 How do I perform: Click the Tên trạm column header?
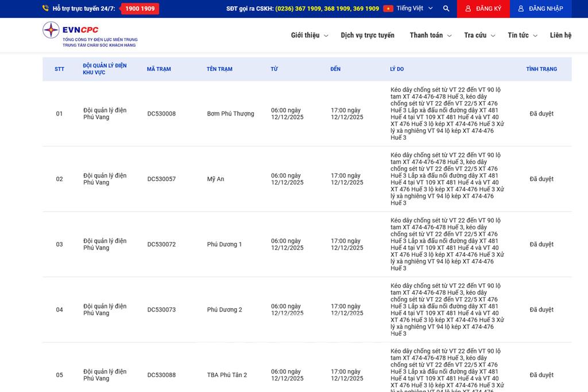(219, 69)
